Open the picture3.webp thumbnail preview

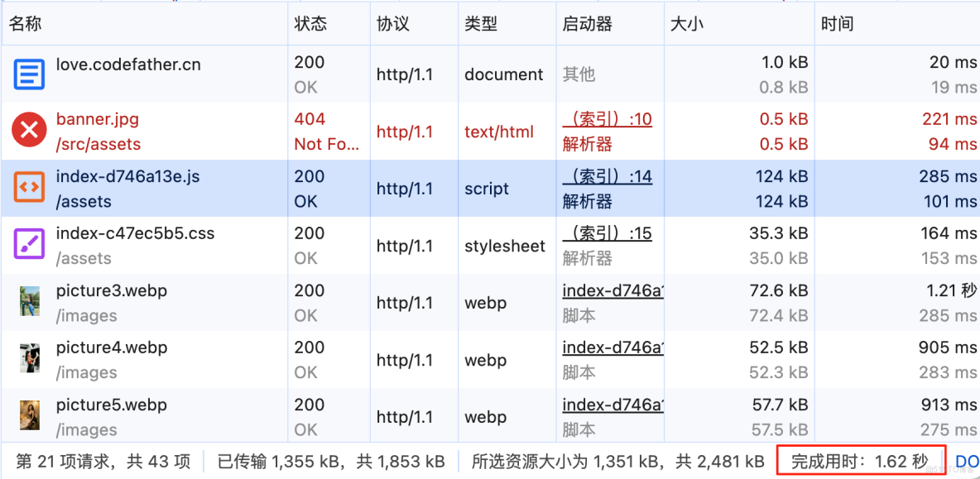point(29,302)
